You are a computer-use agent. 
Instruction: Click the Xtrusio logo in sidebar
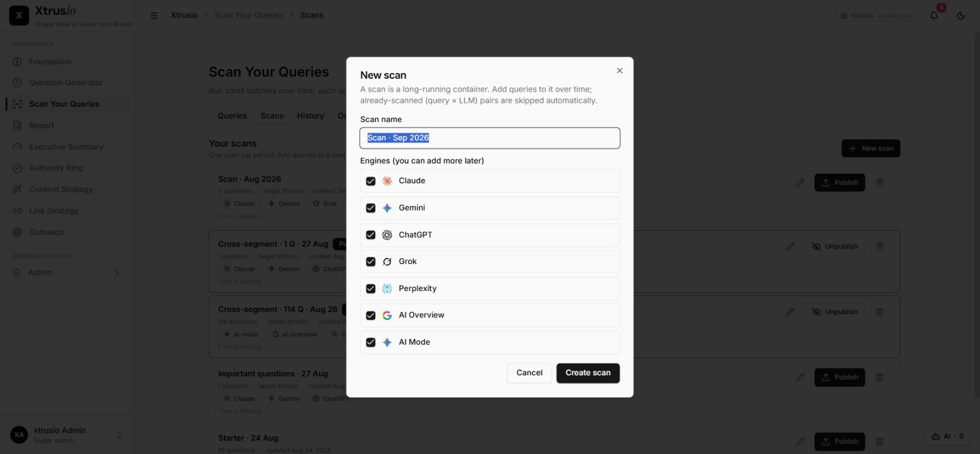tap(19, 16)
